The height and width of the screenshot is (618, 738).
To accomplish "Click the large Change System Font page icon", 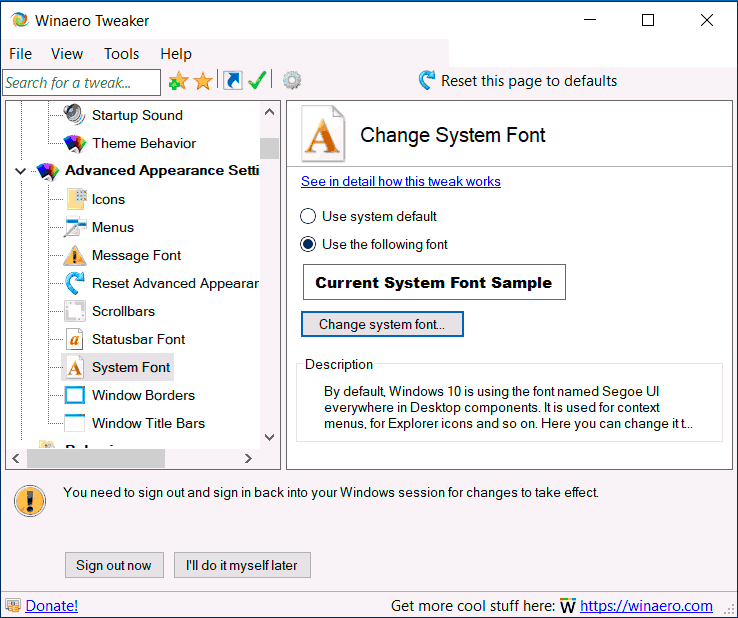I will pos(323,134).
